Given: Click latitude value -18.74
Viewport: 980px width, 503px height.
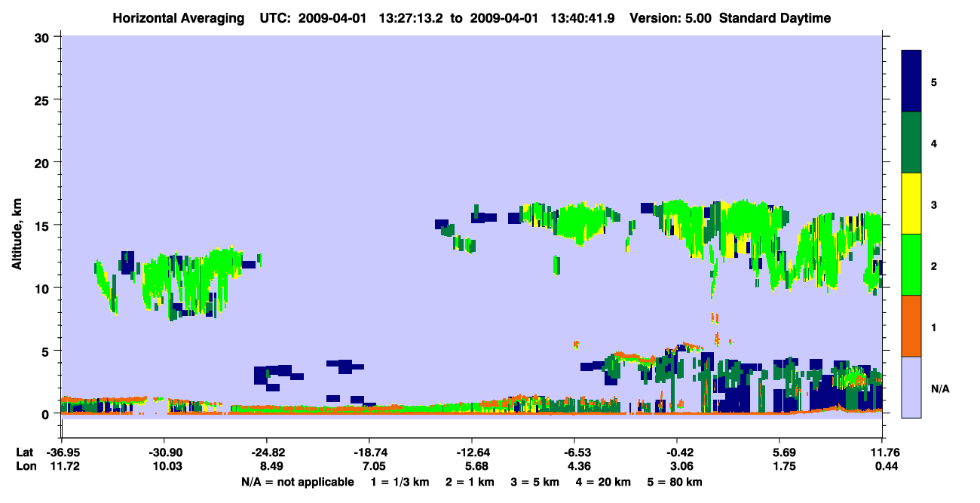Looking at the screenshot, I should [369, 452].
